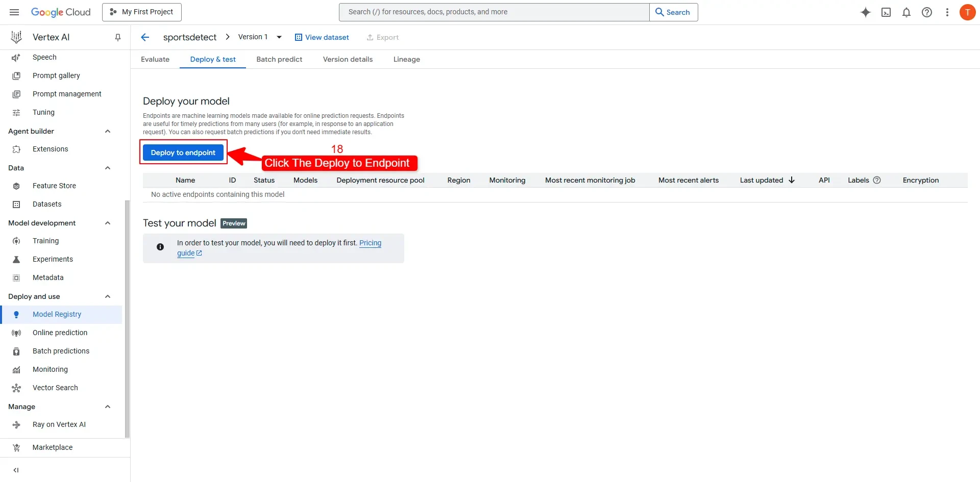
Task: Switch to the Evaluate tab
Action: 155,59
